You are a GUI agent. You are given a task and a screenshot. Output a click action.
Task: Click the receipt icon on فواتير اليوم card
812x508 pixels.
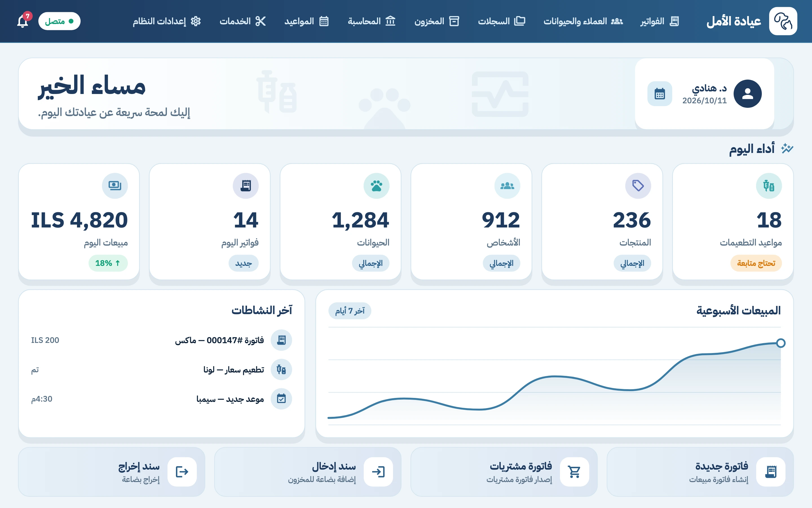pyautogui.click(x=246, y=186)
